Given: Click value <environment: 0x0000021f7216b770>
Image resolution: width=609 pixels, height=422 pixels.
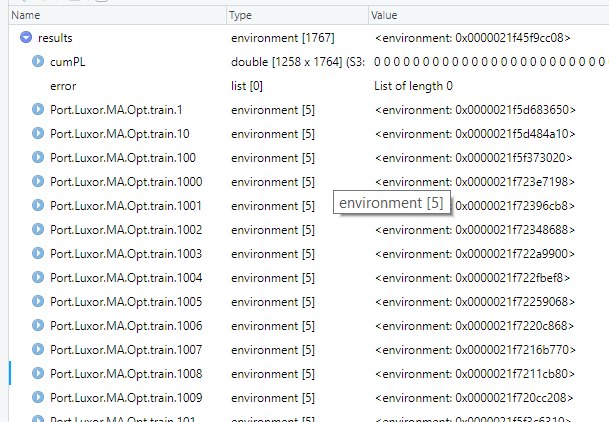Looking at the screenshot, I should click(475, 350).
